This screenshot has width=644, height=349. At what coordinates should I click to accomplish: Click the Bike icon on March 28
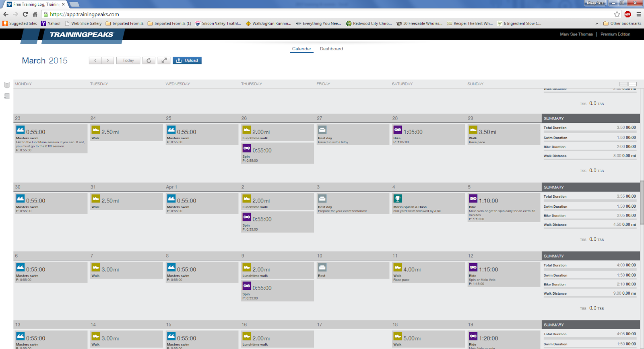398,130
